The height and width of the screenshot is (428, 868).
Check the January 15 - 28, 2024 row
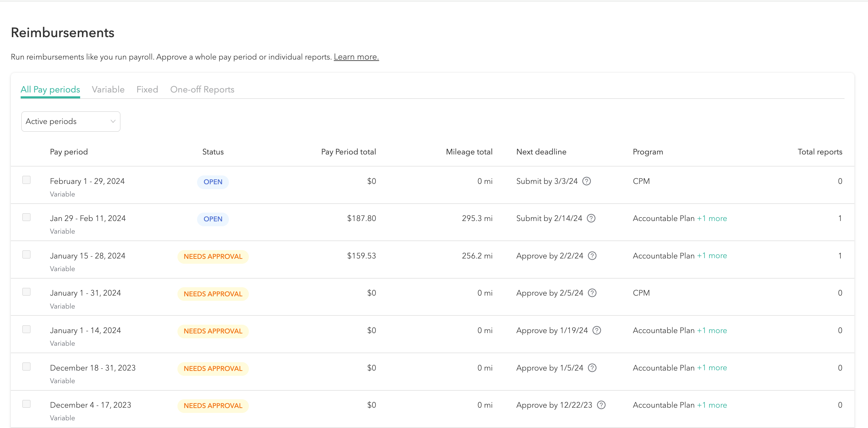[26, 254]
